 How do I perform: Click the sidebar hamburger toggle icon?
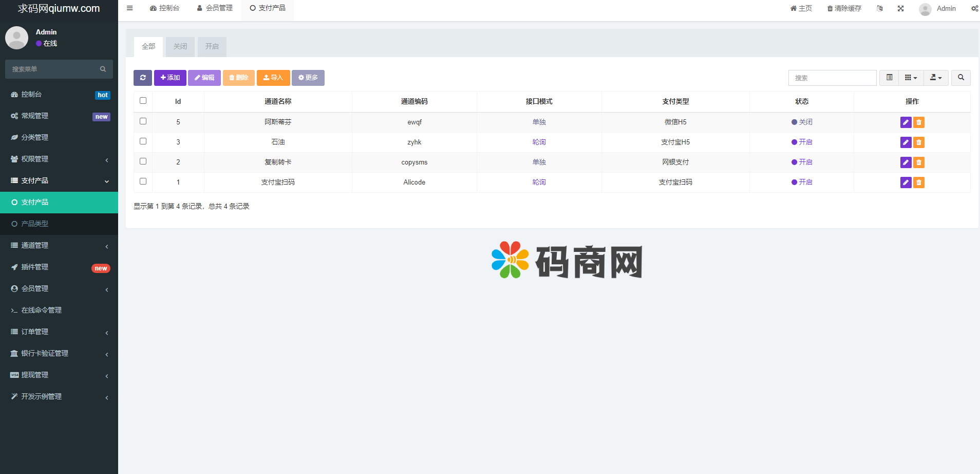[130, 8]
